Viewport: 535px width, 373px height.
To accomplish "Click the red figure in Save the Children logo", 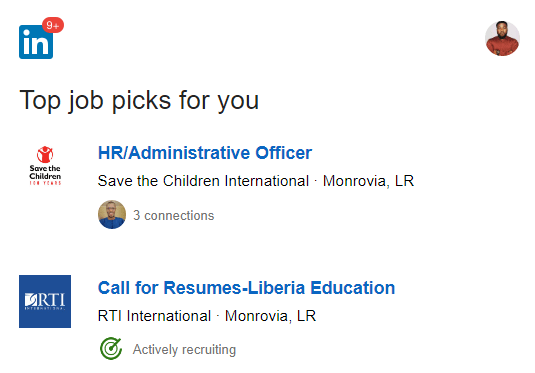I will (45, 155).
